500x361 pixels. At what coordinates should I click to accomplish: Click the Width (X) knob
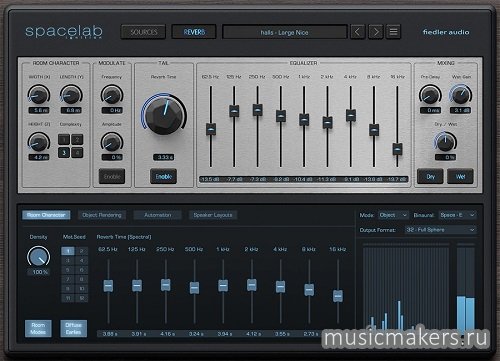pyautogui.click(x=39, y=94)
